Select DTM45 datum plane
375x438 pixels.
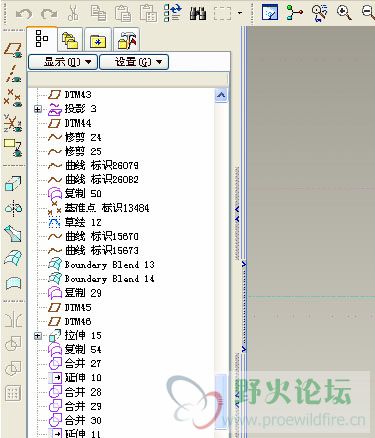click(x=78, y=308)
